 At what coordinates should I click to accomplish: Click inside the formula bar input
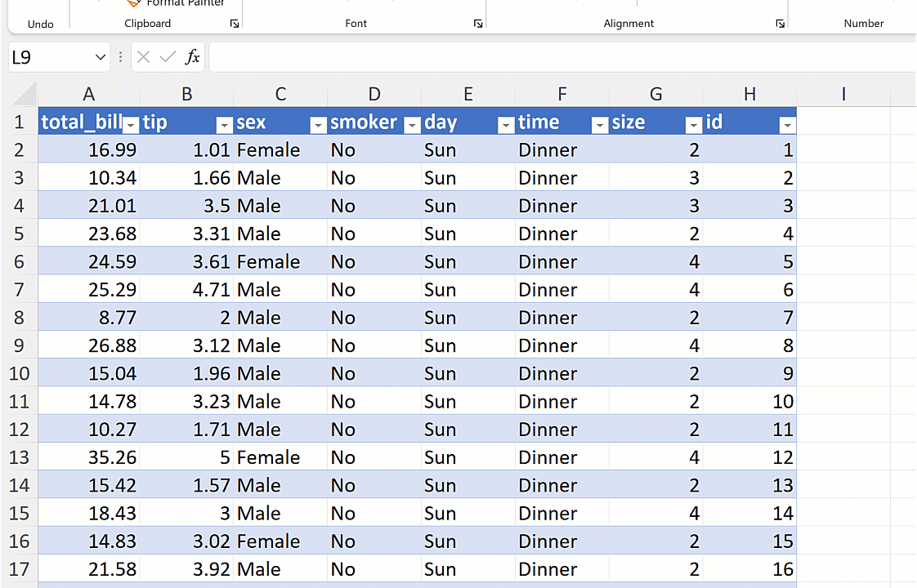556,57
